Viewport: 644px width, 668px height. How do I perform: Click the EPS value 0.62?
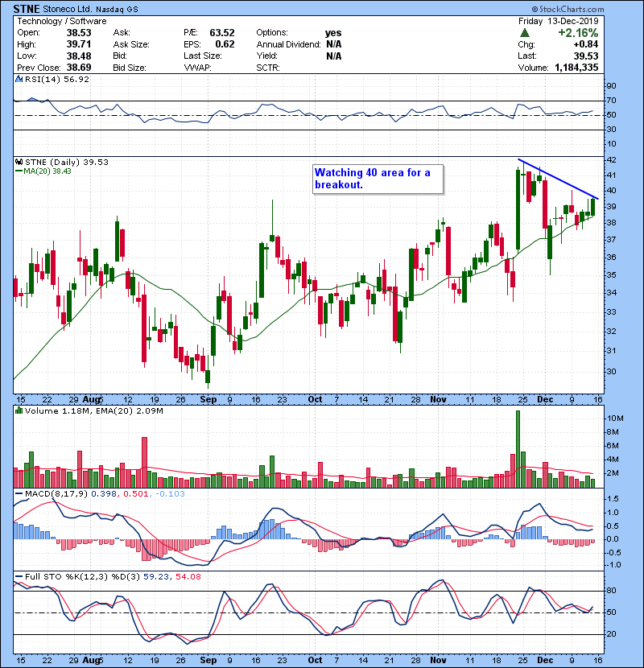tap(225, 44)
